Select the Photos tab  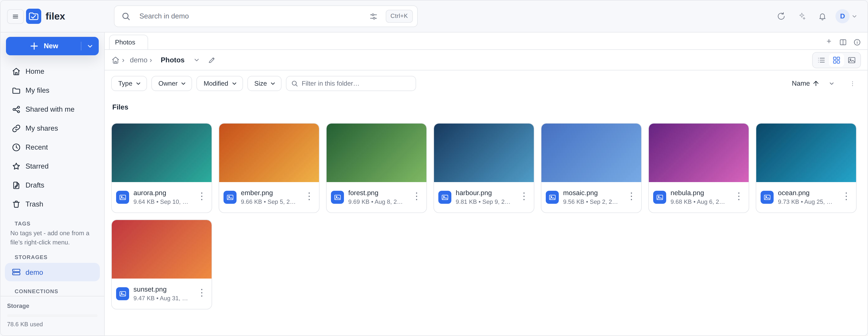click(x=128, y=43)
